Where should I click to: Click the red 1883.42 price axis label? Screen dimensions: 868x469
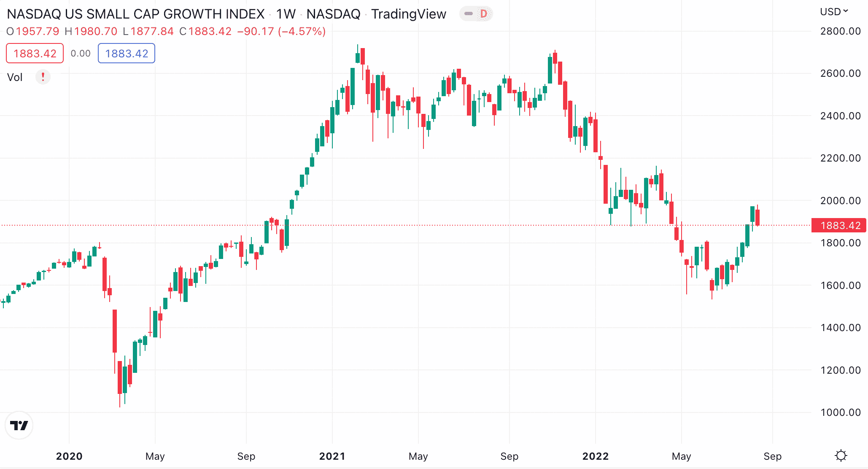pos(840,226)
